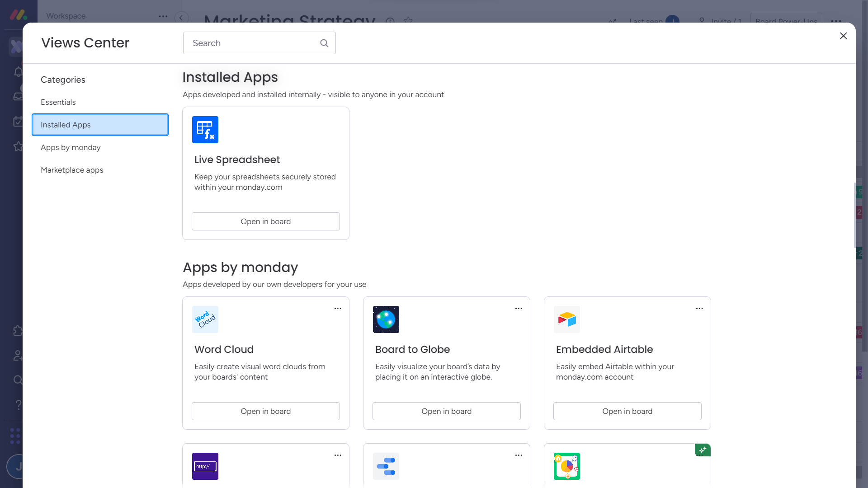868x488 pixels.
Task: Click the Board to Globe icon
Action: point(386,319)
